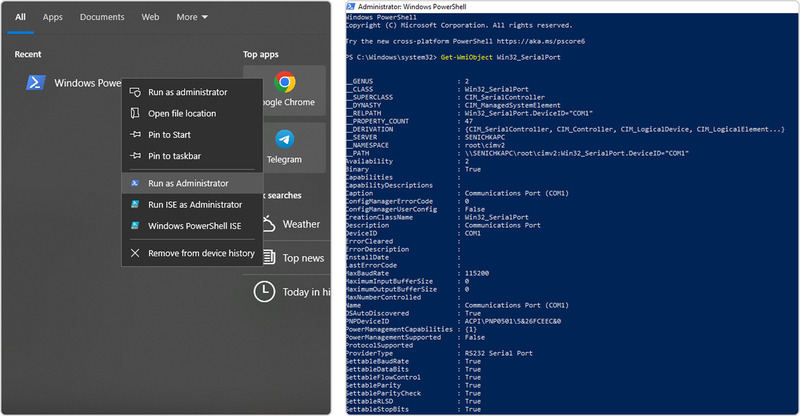Click the pin icon next to Pin to taskbar

(135, 156)
